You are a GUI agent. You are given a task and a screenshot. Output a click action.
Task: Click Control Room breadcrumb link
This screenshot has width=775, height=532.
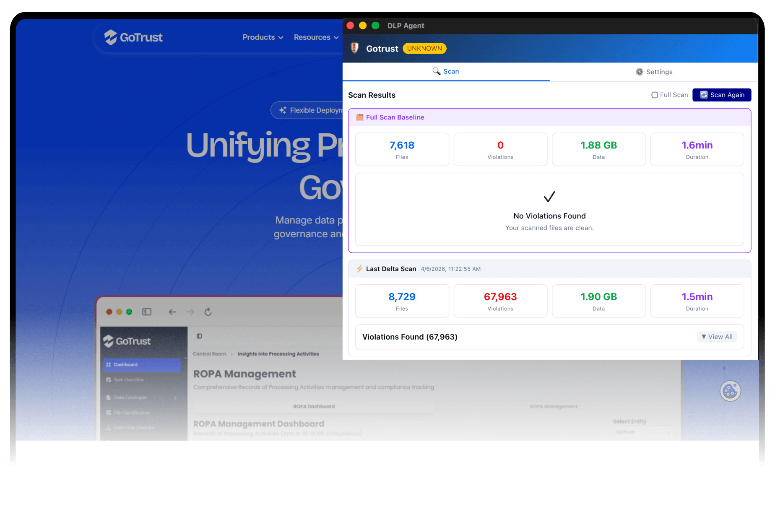pos(209,354)
